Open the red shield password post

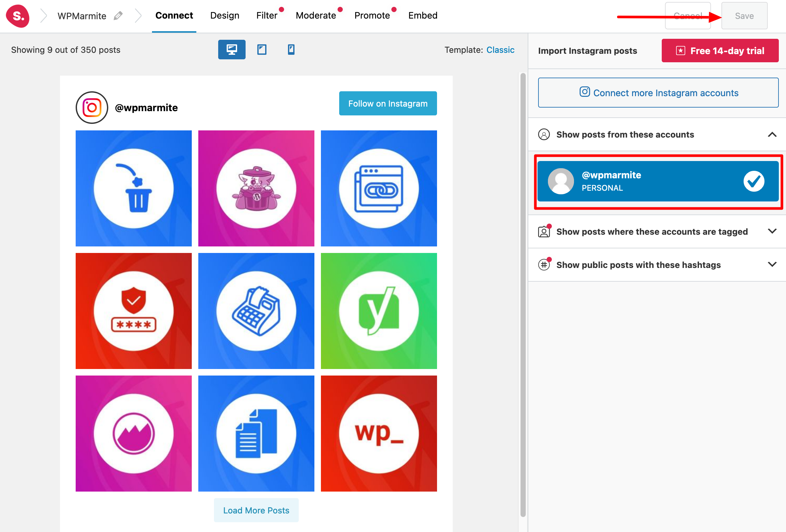click(134, 311)
